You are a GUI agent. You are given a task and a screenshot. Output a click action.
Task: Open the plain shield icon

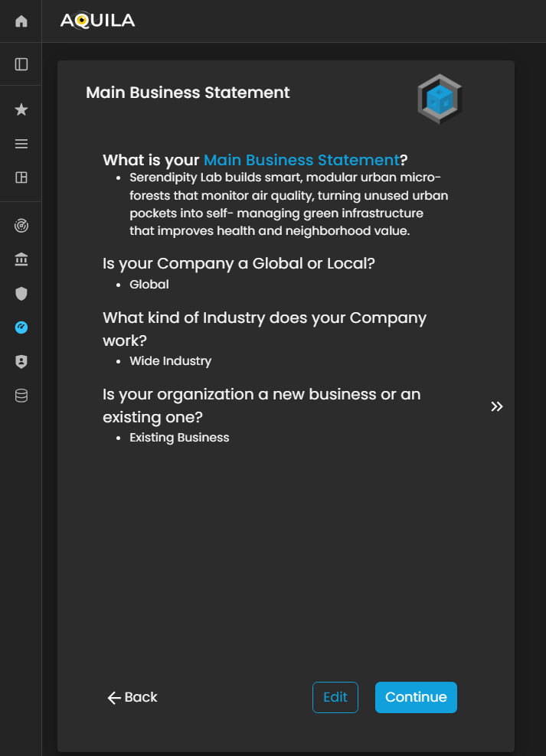pos(21,294)
